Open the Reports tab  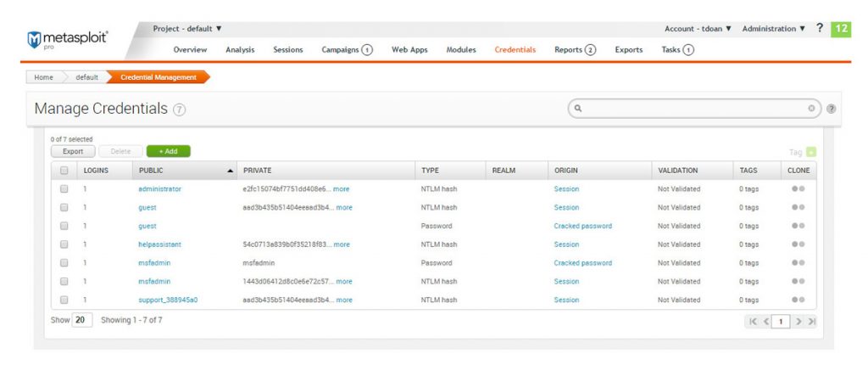click(575, 50)
